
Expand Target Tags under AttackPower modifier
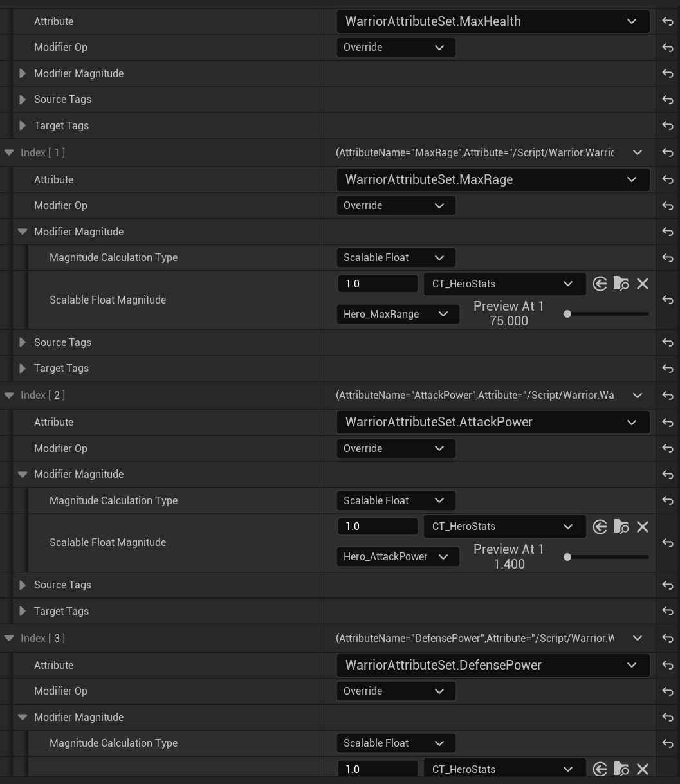point(23,611)
